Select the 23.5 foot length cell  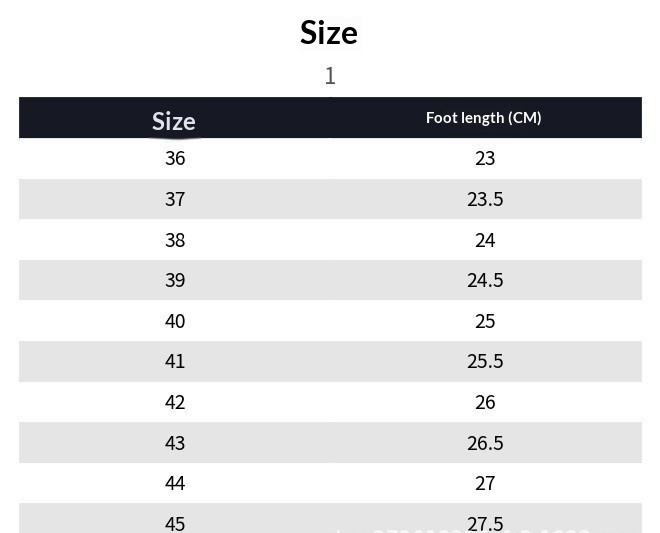(x=485, y=199)
